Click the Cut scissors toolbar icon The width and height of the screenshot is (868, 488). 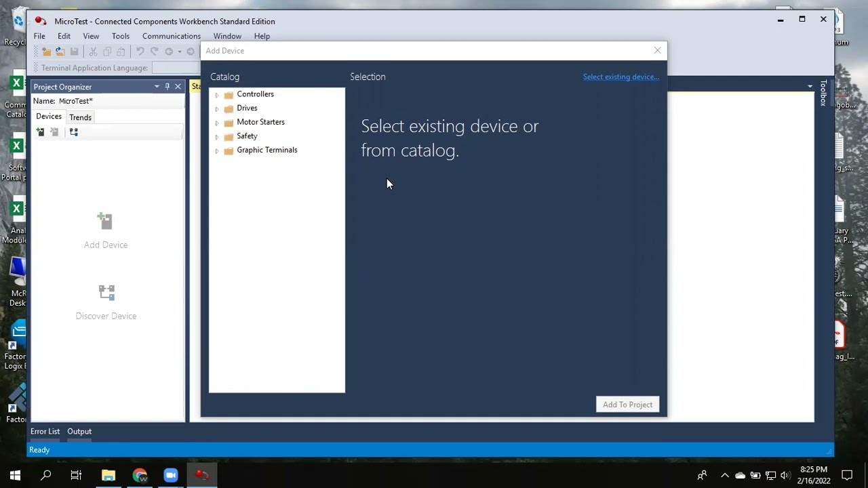[x=93, y=52]
